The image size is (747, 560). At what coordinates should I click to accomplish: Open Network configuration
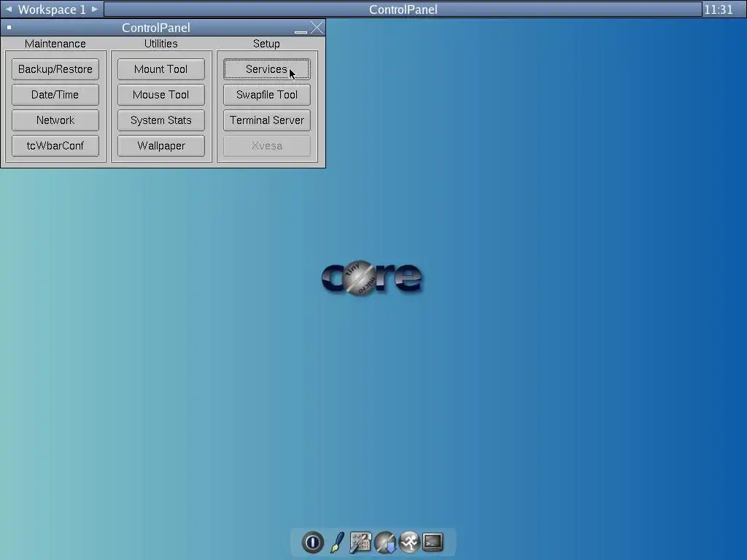point(55,120)
